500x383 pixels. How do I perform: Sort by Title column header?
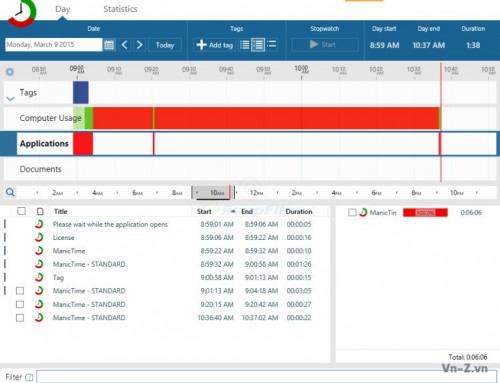point(61,211)
